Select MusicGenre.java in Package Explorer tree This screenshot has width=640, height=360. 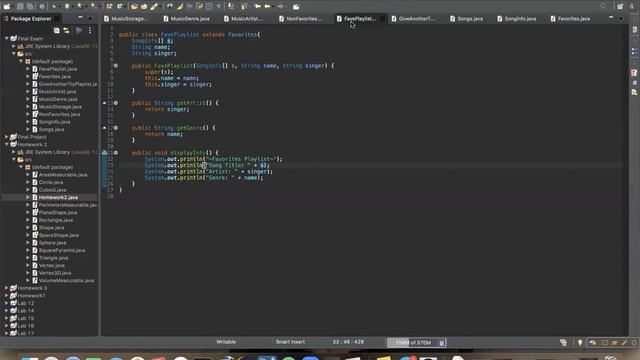click(x=58, y=99)
